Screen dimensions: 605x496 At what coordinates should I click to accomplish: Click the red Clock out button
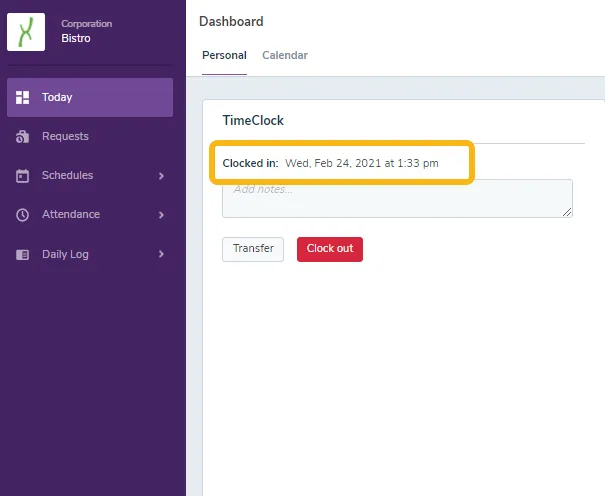coord(330,249)
